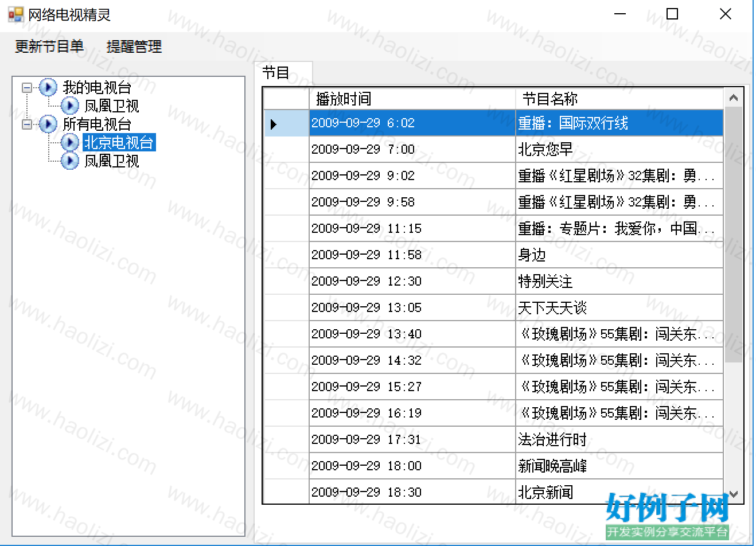This screenshot has width=756, height=546.
Task: Select program name cell in the 9:02 row
Action: point(619,175)
